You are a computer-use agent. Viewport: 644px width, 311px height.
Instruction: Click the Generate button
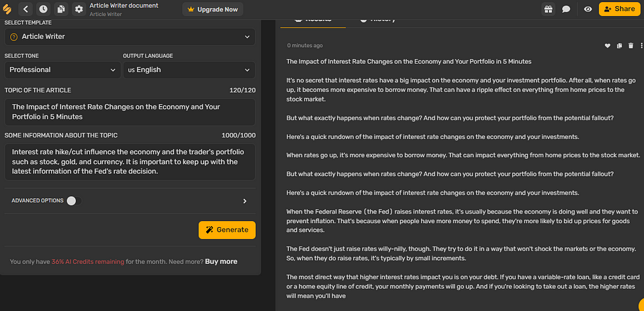(227, 230)
